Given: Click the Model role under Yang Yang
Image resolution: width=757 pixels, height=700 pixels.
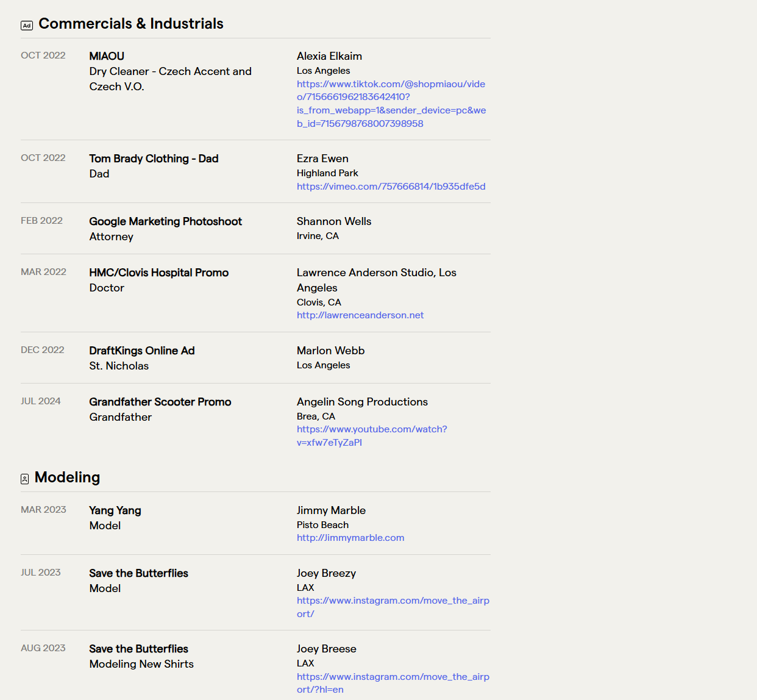Looking at the screenshot, I should (x=105, y=526).
